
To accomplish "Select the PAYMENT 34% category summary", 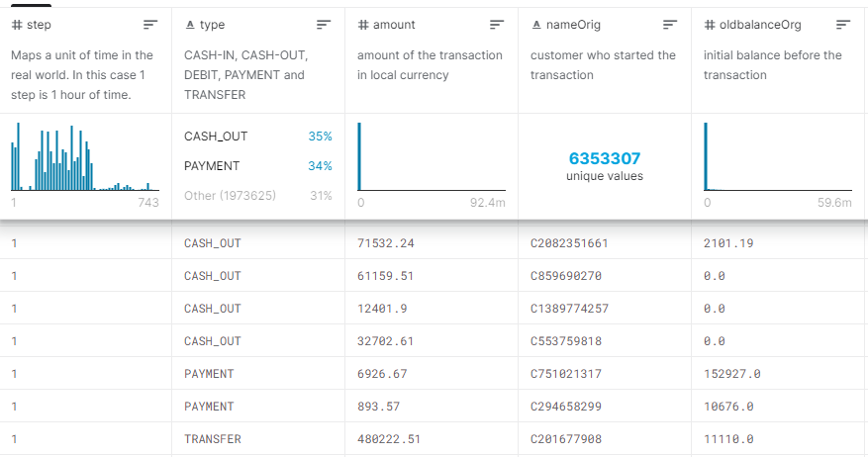I will [x=257, y=166].
